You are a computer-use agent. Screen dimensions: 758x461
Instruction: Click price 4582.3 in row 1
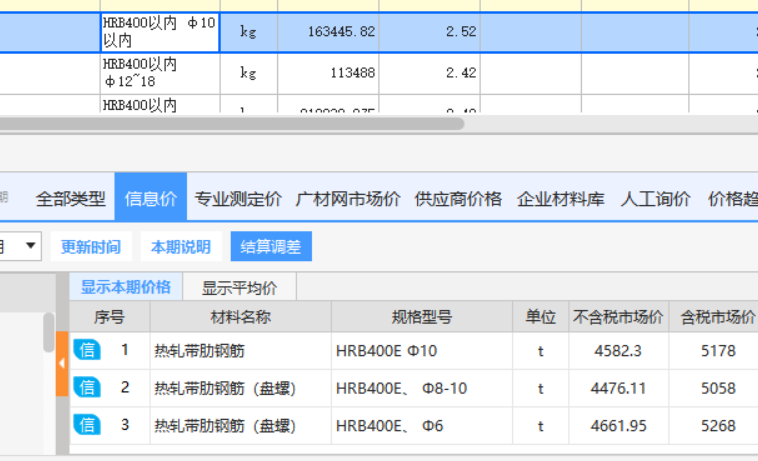point(618,350)
